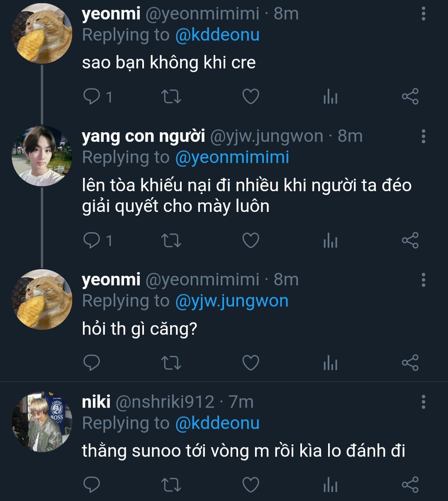The width and height of the screenshot is (448, 501).
Task: Share yeonmi's "hỏi th gì căng?" tweet
Action: tap(410, 363)
